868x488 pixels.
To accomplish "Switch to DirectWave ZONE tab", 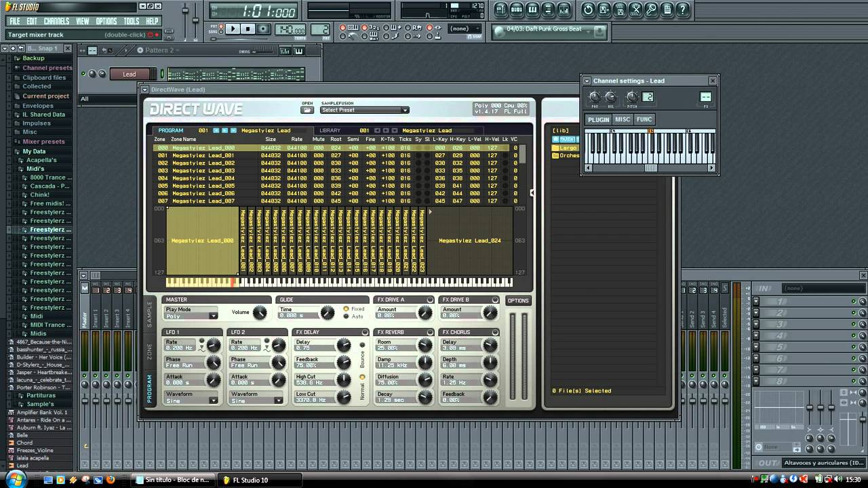I will (x=150, y=351).
